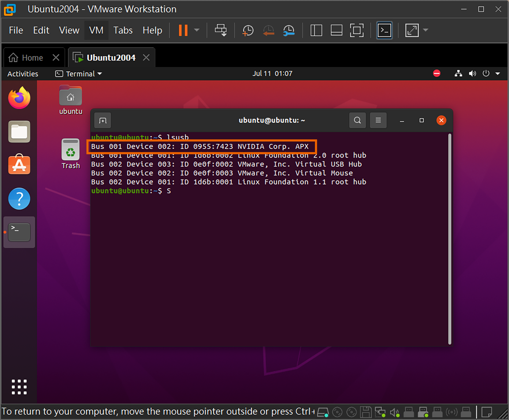Open the snapshot manager wrench icon
Screen dimensions: 509x420
click(x=289, y=30)
